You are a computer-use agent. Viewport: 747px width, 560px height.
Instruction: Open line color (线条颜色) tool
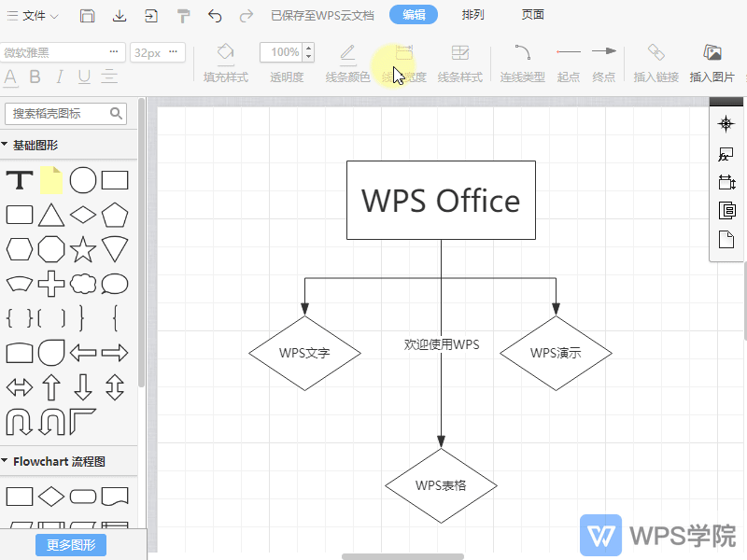pos(347,63)
